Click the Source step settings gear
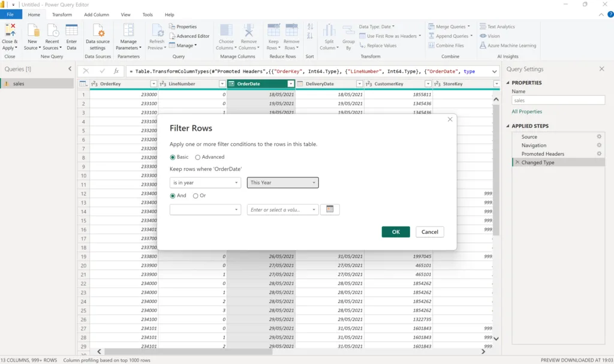 click(599, 137)
